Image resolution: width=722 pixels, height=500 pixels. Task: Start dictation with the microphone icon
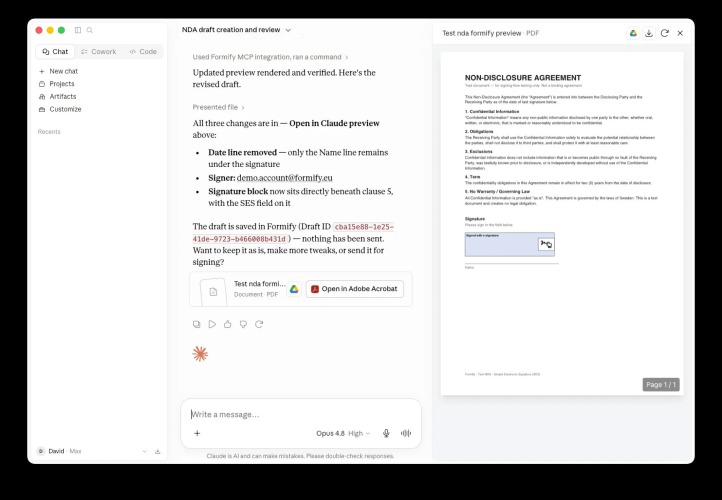point(386,433)
